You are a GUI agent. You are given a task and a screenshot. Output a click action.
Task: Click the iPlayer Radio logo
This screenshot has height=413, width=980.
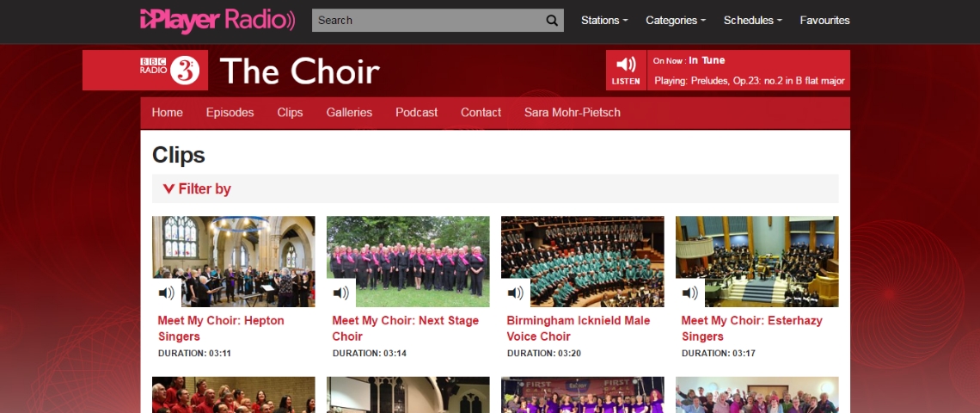click(x=217, y=20)
